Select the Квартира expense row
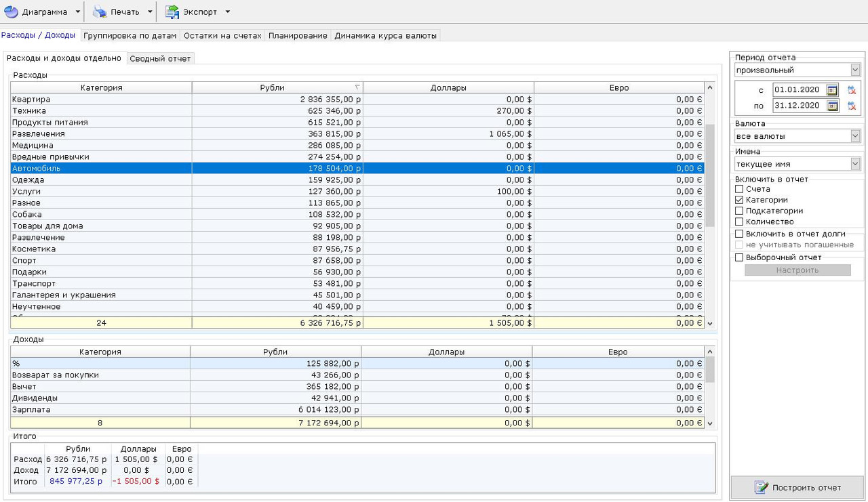868x502 pixels. click(x=357, y=99)
